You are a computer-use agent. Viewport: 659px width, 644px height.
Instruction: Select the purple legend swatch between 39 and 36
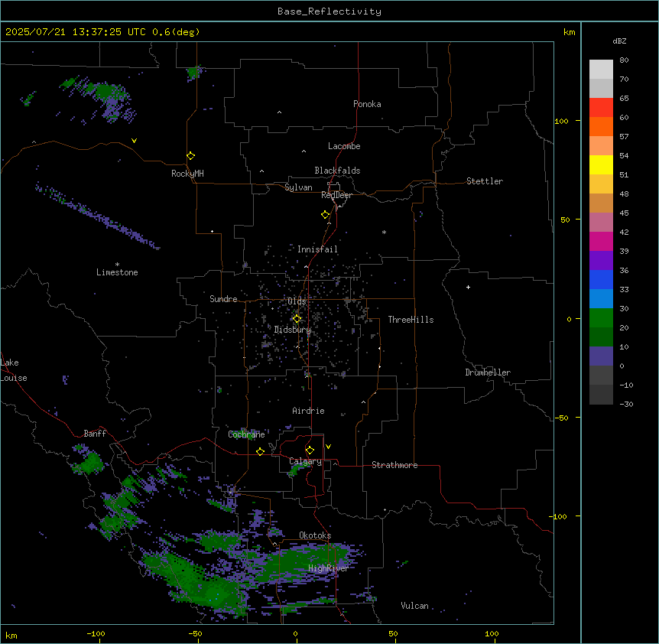(x=601, y=261)
